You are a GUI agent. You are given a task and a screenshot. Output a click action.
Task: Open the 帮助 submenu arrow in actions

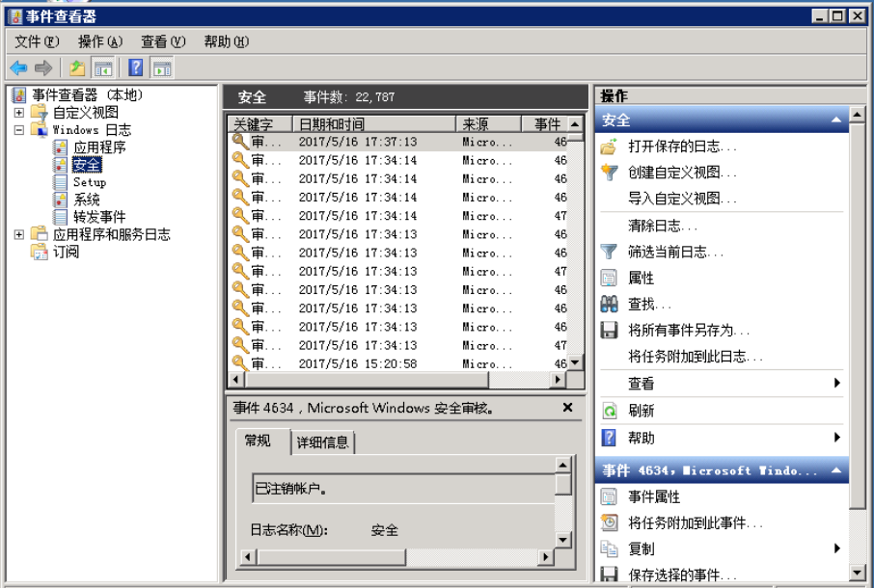[x=836, y=437]
